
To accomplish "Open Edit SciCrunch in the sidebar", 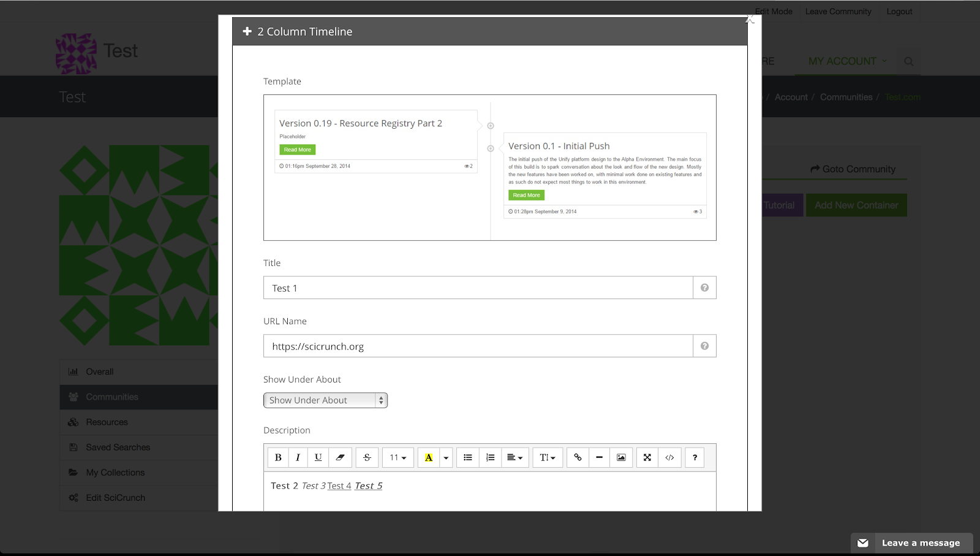I will point(139,497).
